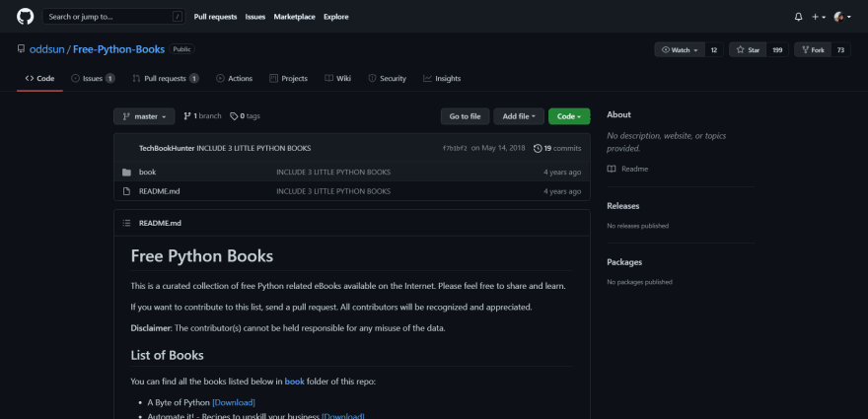Download A Byte of Python
The image size is (868, 419).
tap(234, 402)
